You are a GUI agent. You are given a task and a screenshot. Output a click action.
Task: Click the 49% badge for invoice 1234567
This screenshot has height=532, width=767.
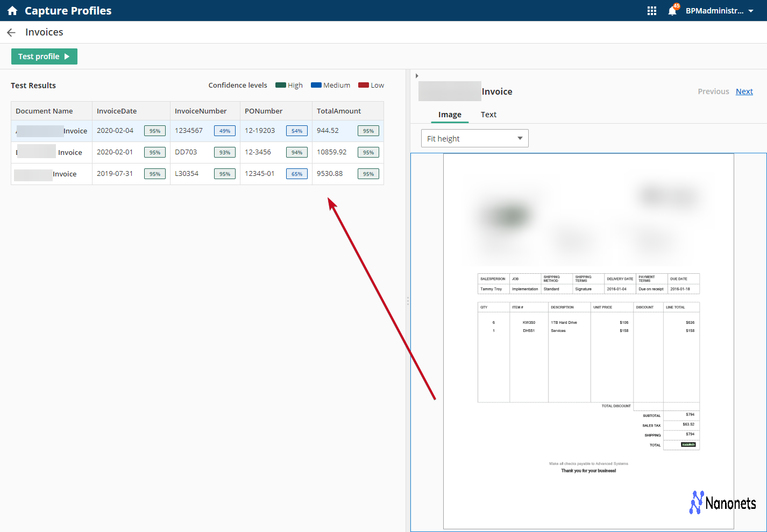click(x=224, y=130)
